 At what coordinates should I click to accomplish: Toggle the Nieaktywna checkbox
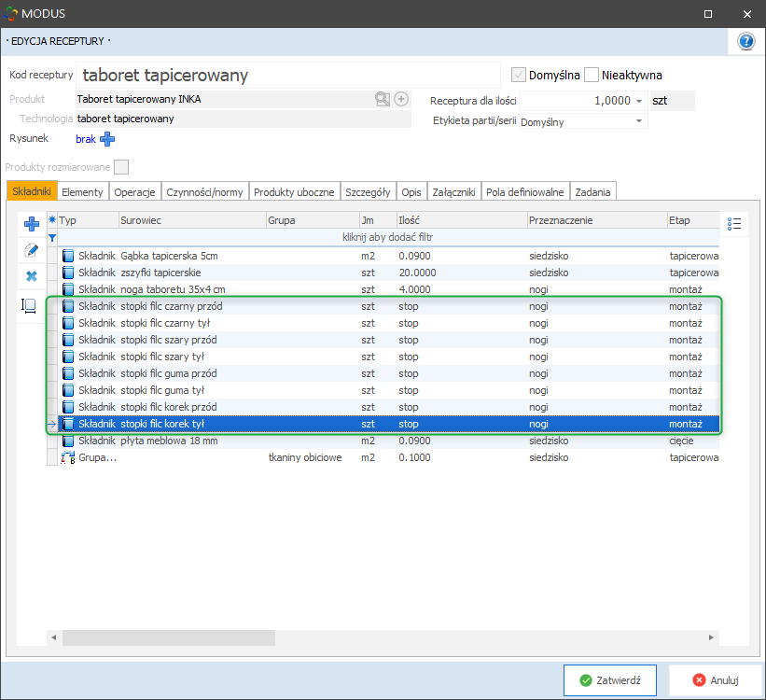click(x=592, y=75)
